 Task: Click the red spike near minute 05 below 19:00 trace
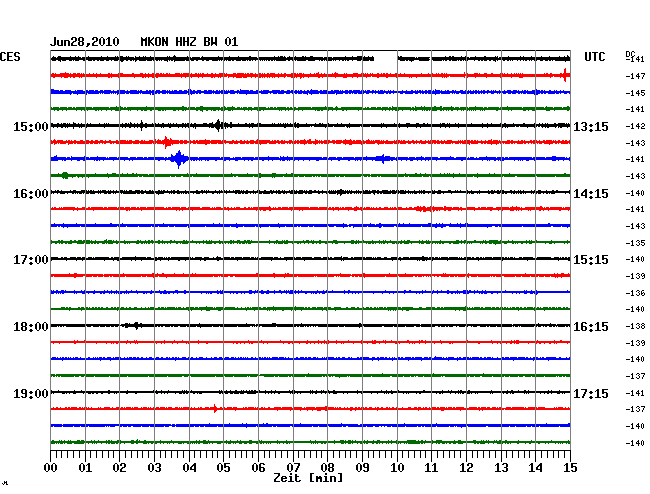click(x=215, y=409)
